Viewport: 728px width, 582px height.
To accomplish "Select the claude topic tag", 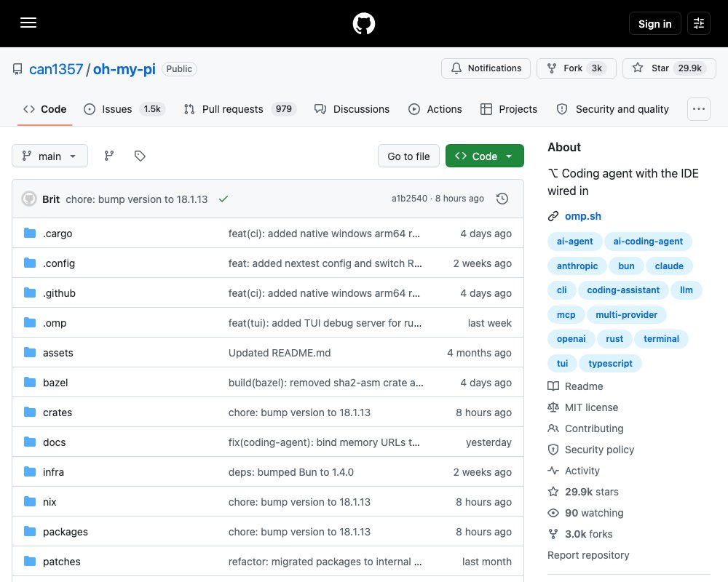I will (x=669, y=266).
